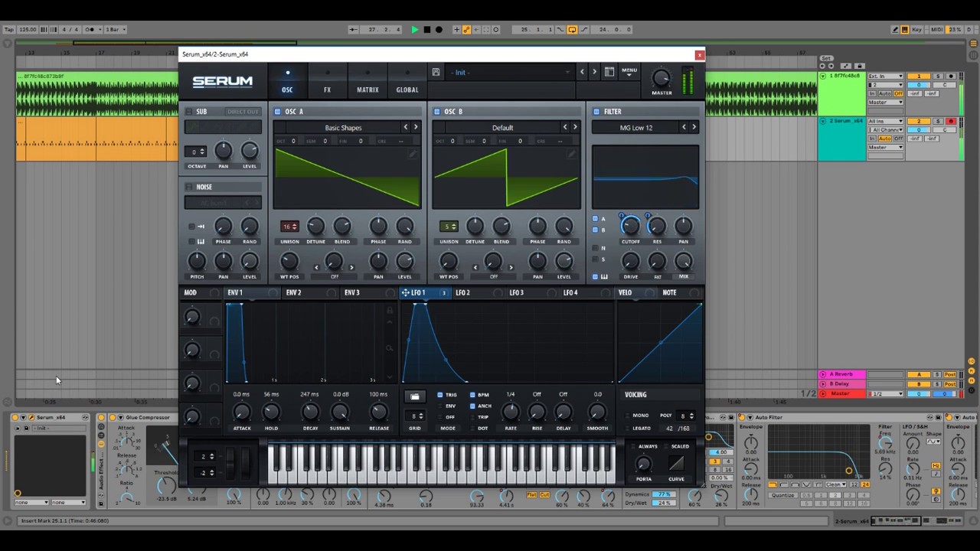Toggle Ableton draw mode pencil icon
Image resolution: width=980 pixels, height=551 pixels.
point(895,29)
